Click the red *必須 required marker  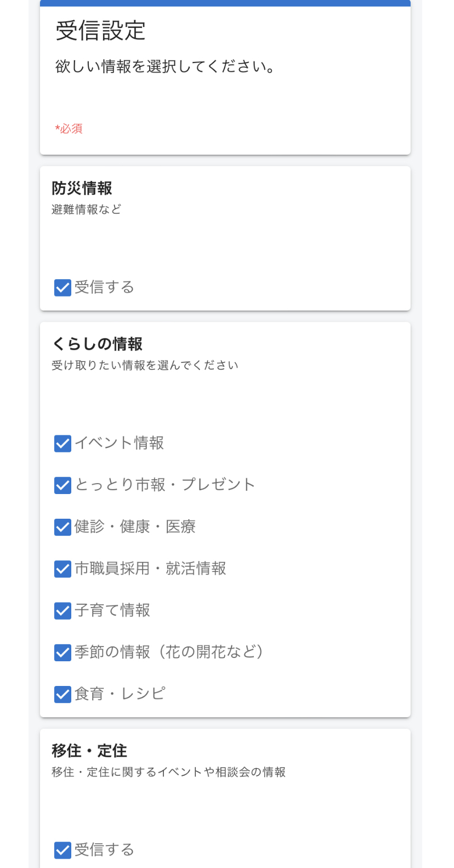(69, 128)
